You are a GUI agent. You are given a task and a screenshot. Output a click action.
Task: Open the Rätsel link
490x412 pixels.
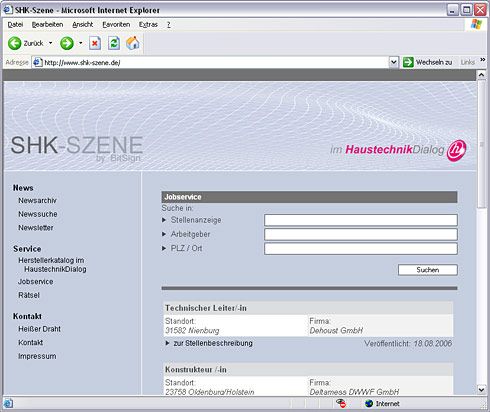(x=29, y=295)
